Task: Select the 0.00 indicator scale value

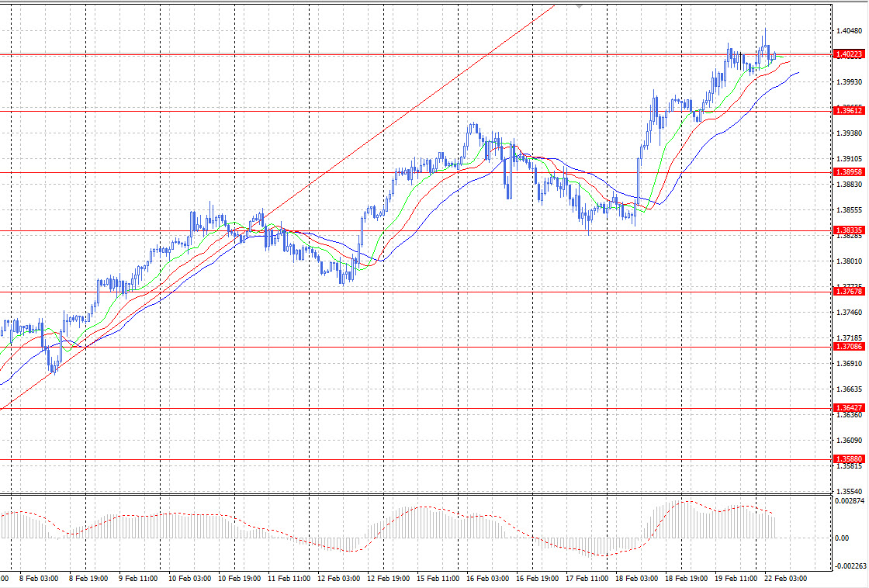Action: click(x=841, y=538)
